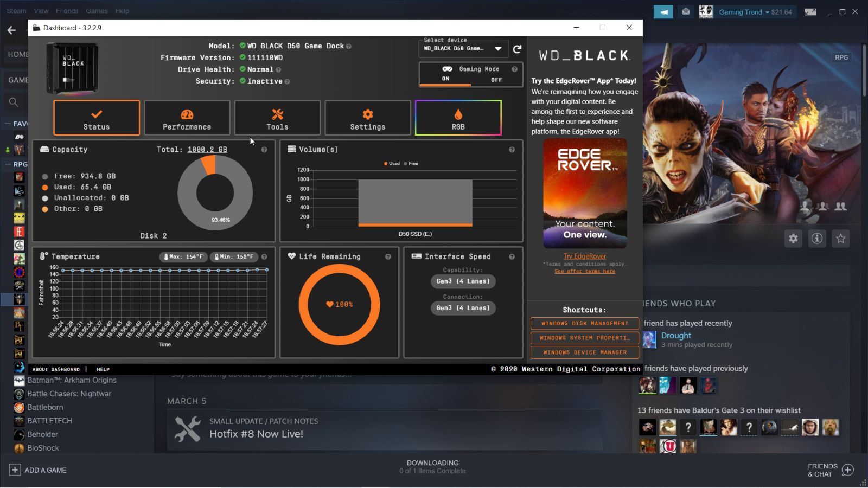Open Windows System Properties shortcut
This screenshot has width=868, height=488.
point(585,338)
